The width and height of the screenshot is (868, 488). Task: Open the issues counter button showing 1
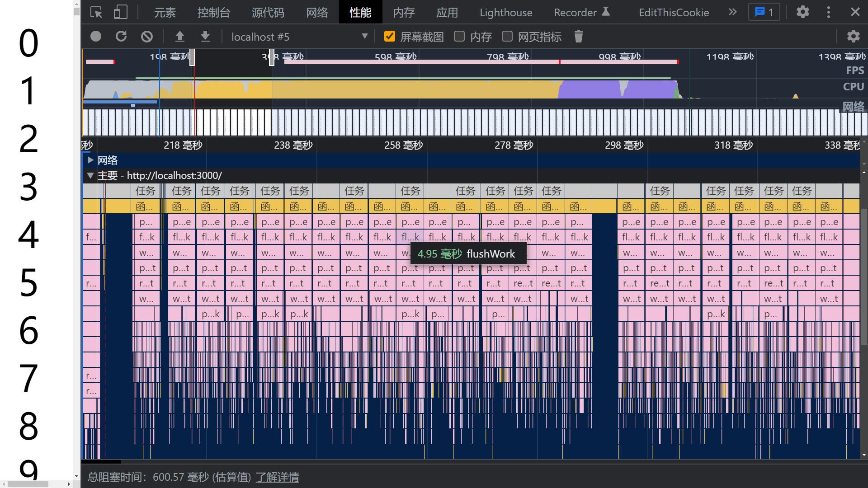tap(764, 12)
